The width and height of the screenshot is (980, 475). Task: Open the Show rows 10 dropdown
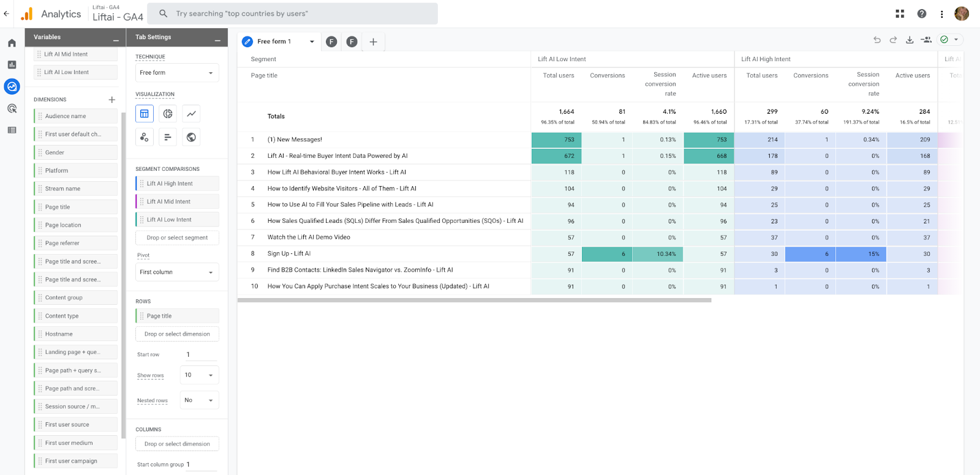[199, 375]
